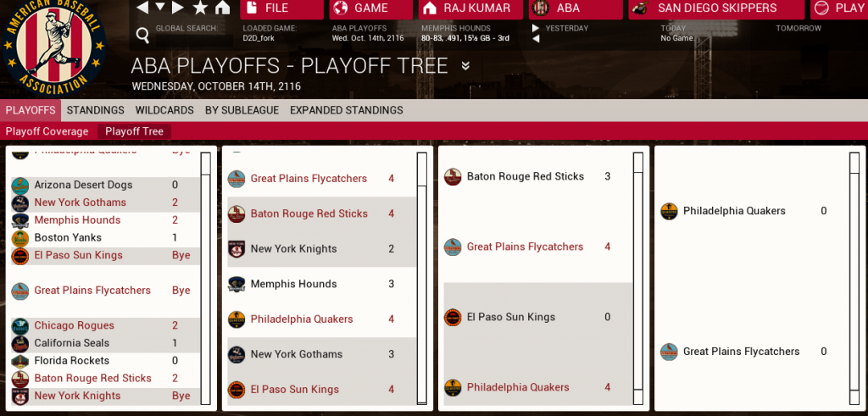Switch to the WILDCARDS tab
This screenshot has width=868, height=416.
pos(164,110)
